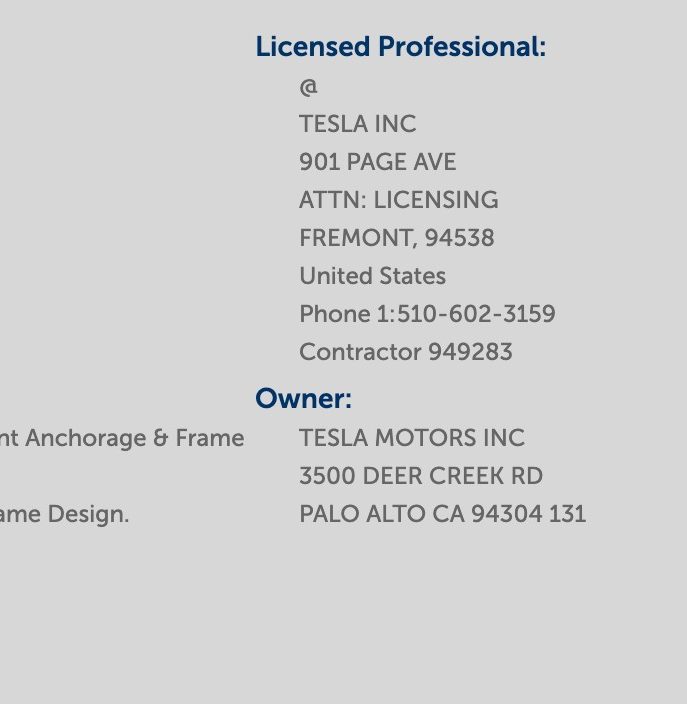
Task: Select the ATTN: LICENSING line
Action: coord(399,200)
